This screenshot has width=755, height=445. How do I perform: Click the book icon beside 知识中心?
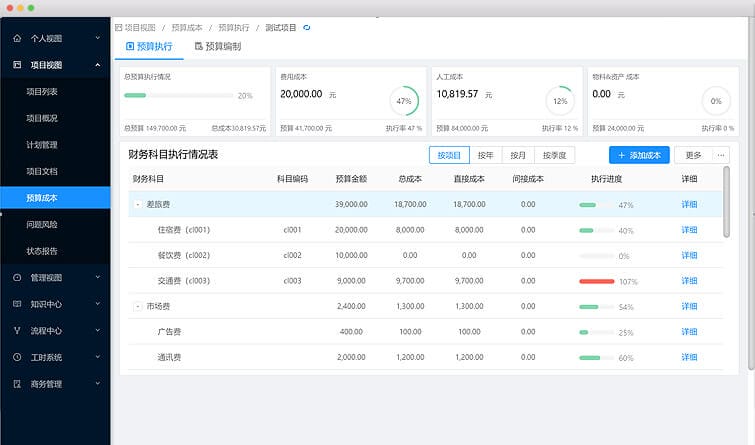click(17, 304)
